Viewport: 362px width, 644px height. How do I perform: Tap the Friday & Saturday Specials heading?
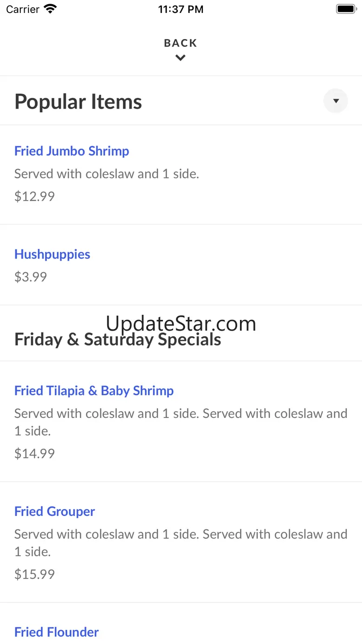click(x=117, y=339)
